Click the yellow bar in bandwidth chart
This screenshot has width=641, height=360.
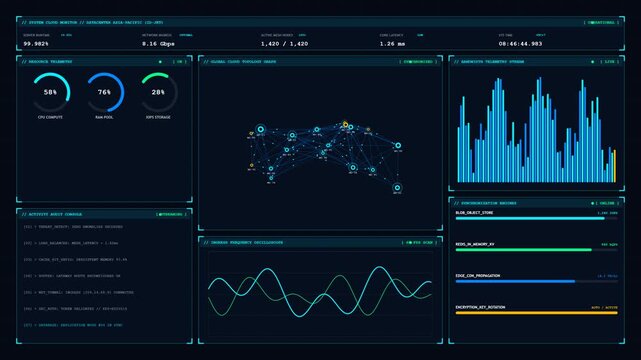point(614,166)
